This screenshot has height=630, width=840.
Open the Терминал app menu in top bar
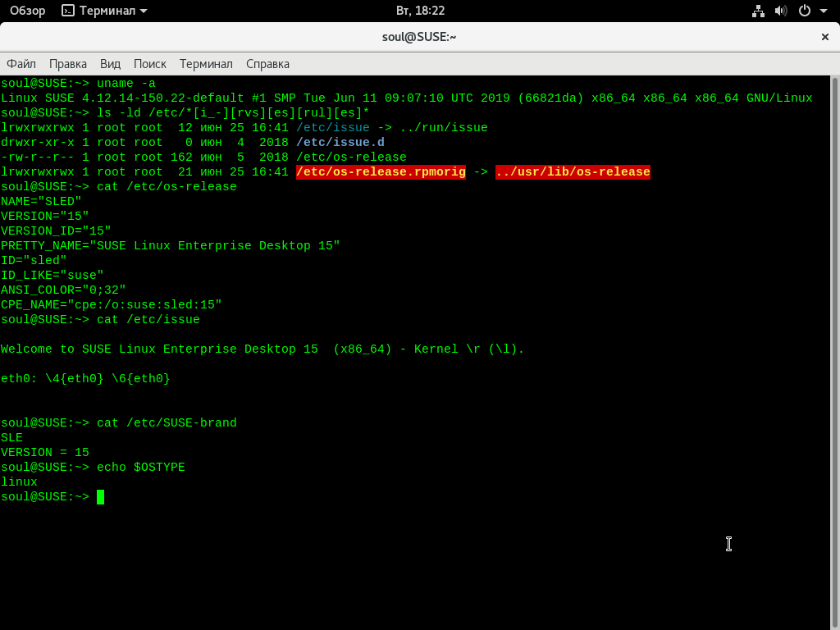tap(104, 10)
